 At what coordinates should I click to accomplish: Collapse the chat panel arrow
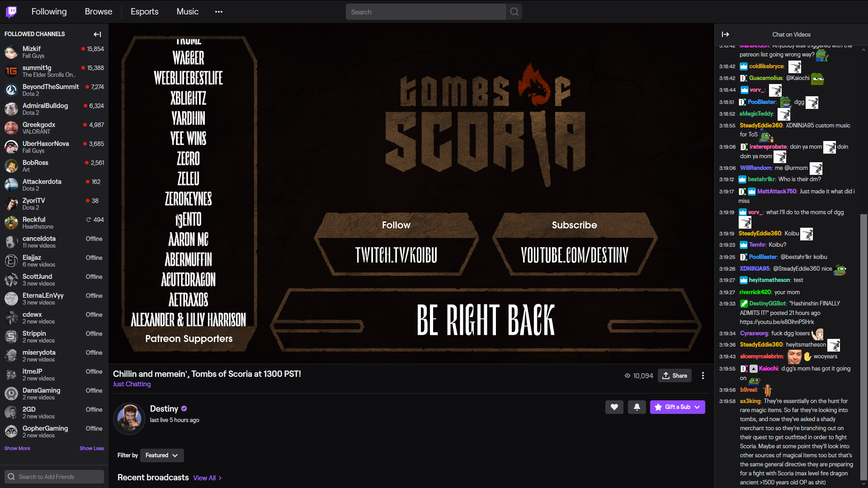click(x=726, y=34)
